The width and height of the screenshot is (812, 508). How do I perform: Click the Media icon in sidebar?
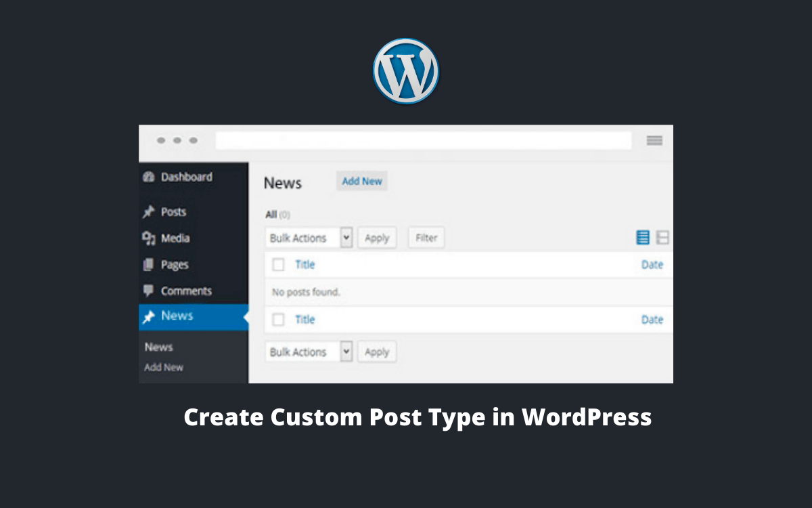pos(149,238)
